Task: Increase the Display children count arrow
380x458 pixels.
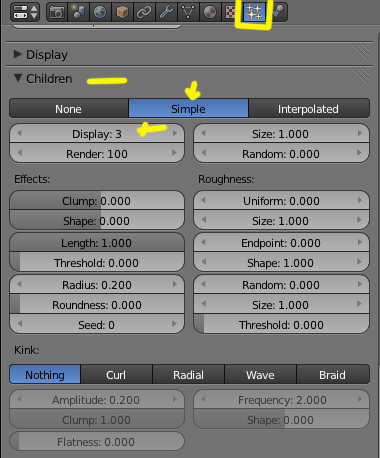Action: tap(174, 133)
